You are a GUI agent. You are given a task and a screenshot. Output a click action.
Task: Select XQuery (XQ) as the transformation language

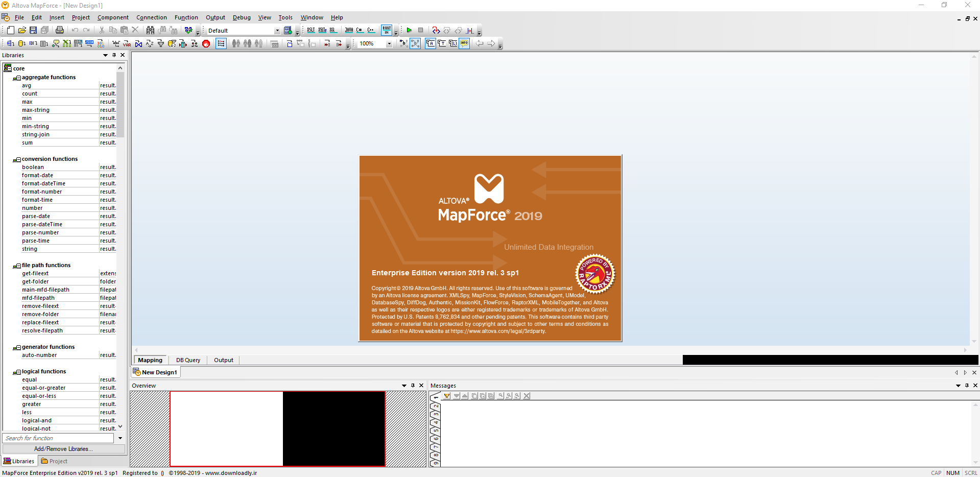[x=332, y=30]
